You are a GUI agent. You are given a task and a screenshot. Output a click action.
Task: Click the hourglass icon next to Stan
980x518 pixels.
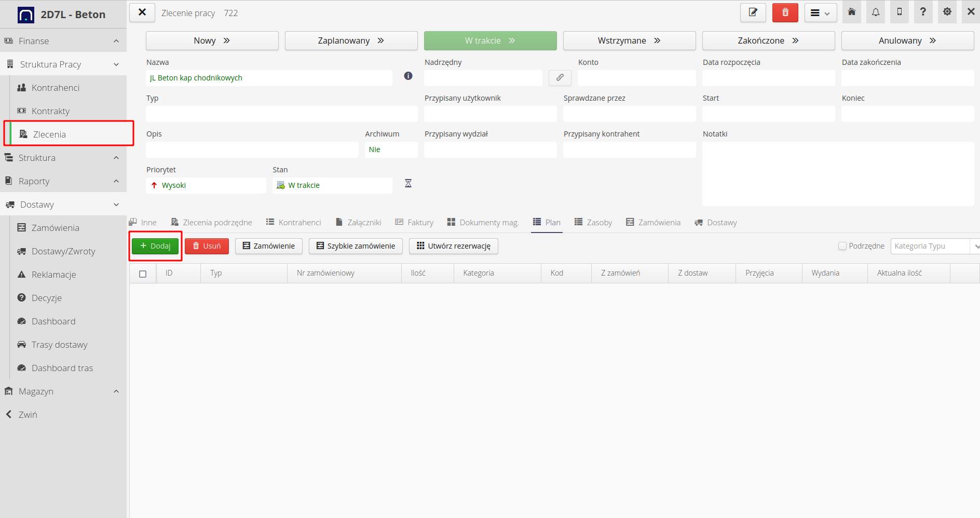[408, 184]
